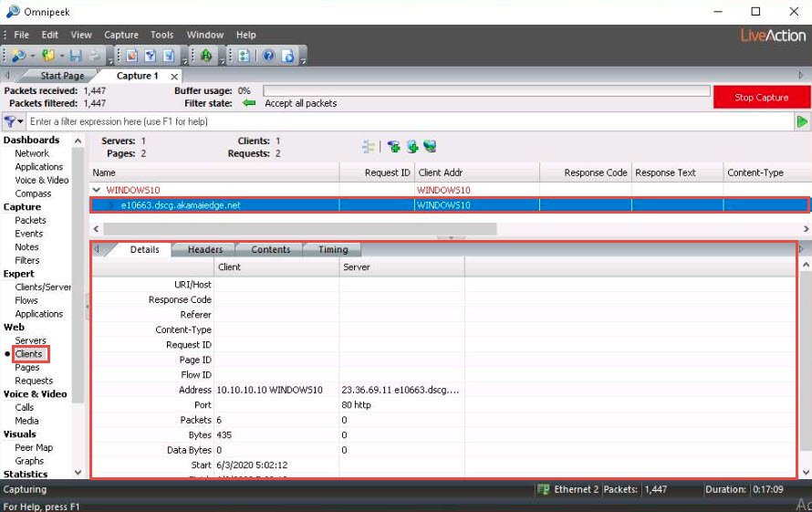Click the Buffer usage progress bar
The height and width of the screenshot is (512, 812).
coord(486,91)
